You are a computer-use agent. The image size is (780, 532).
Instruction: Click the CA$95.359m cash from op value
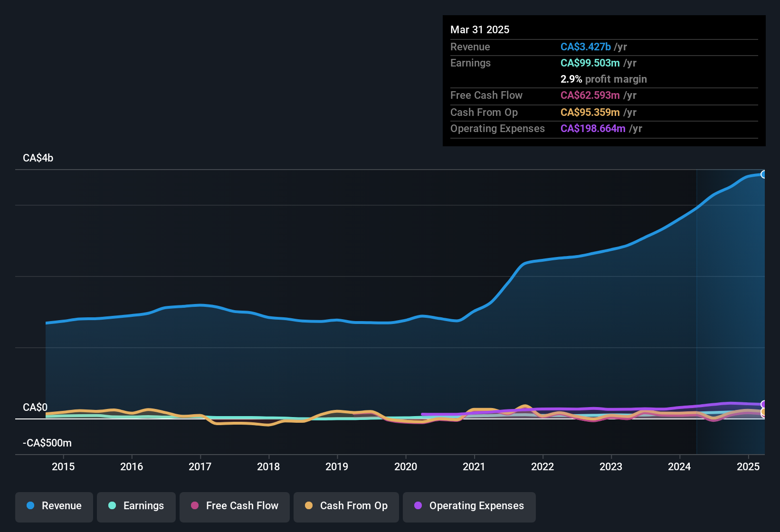tap(590, 112)
